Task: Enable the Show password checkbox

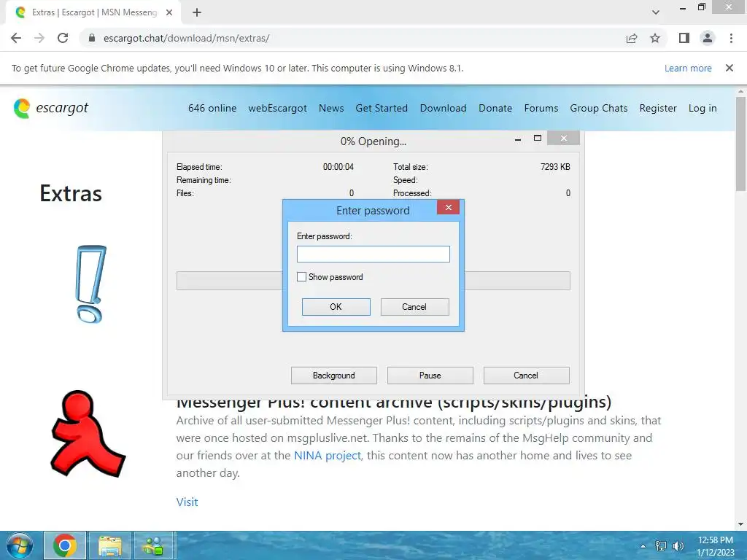Action: pyautogui.click(x=301, y=276)
